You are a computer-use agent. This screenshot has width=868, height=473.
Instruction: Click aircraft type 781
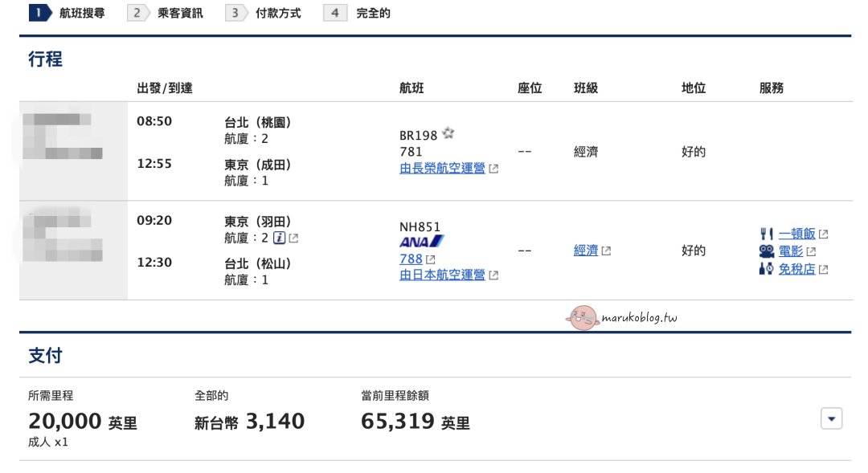point(411,152)
